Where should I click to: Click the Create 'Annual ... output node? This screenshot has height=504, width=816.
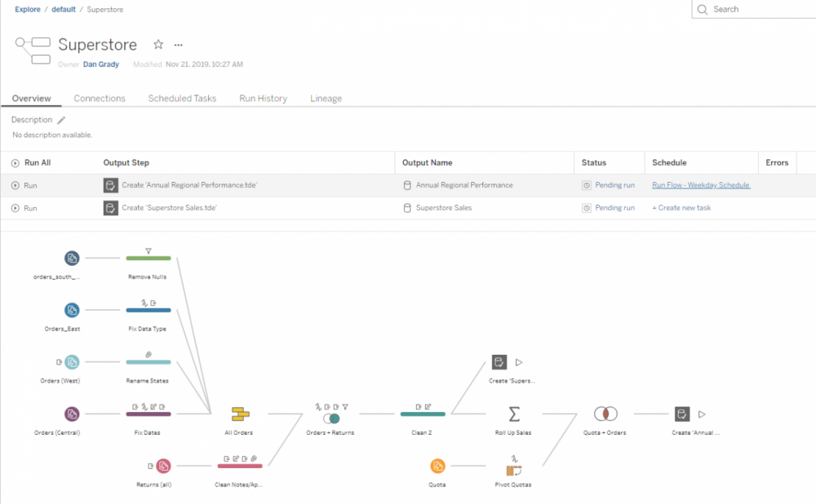click(682, 414)
